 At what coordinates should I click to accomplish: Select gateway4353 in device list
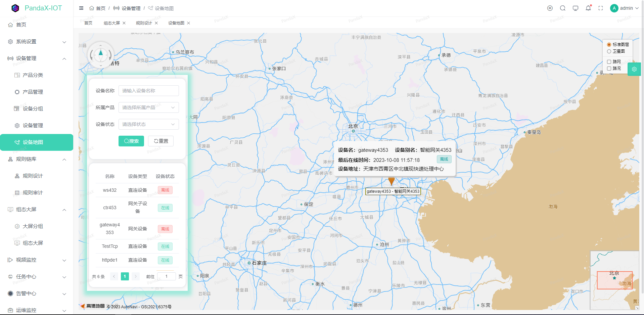(137, 229)
